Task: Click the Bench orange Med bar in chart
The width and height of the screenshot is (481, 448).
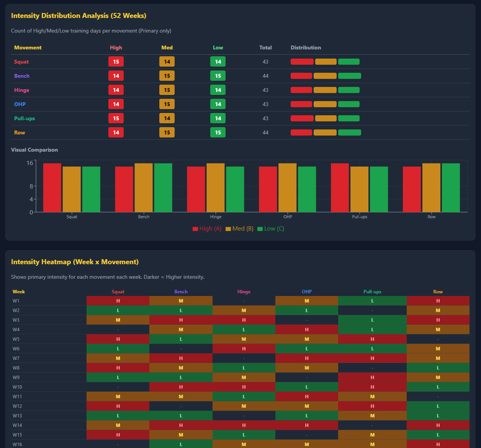Action: [x=144, y=188]
